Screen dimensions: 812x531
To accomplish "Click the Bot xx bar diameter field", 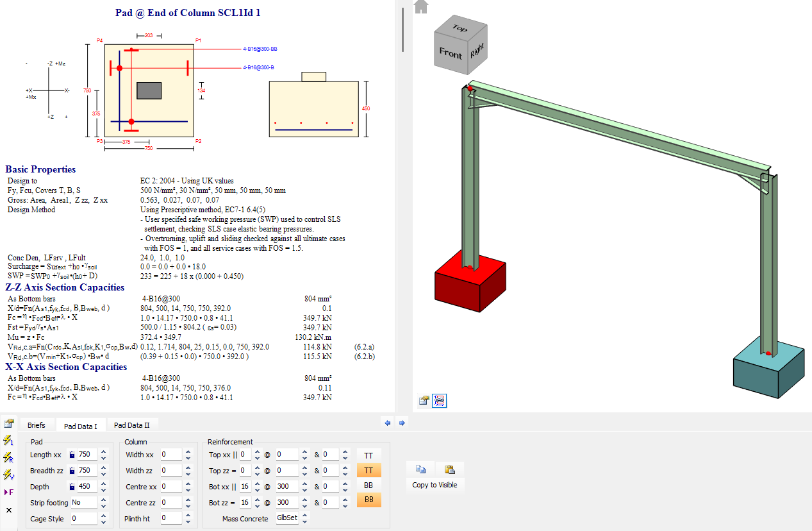I will (x=245, y=487).
